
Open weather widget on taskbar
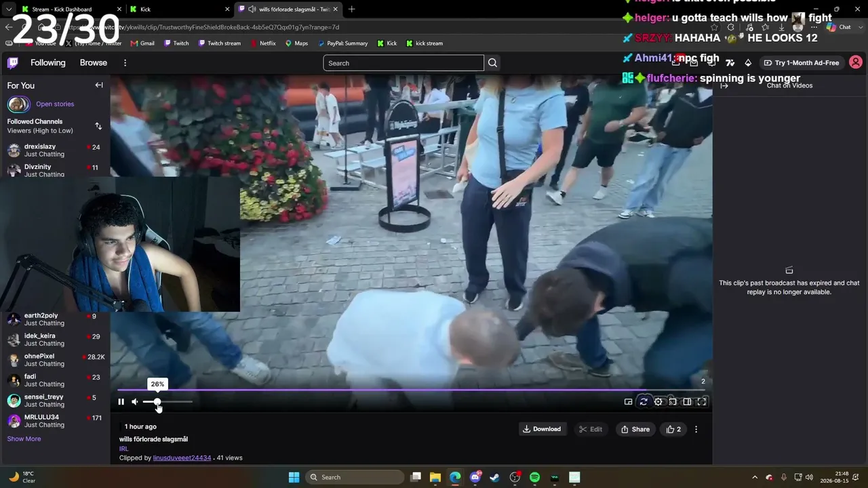[x=22, y=477]
